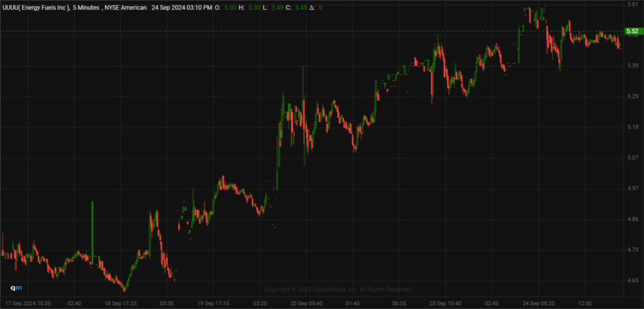Click the 4.86 price axis label
This screenshot has height=309, width=644.
click(632, 219)
